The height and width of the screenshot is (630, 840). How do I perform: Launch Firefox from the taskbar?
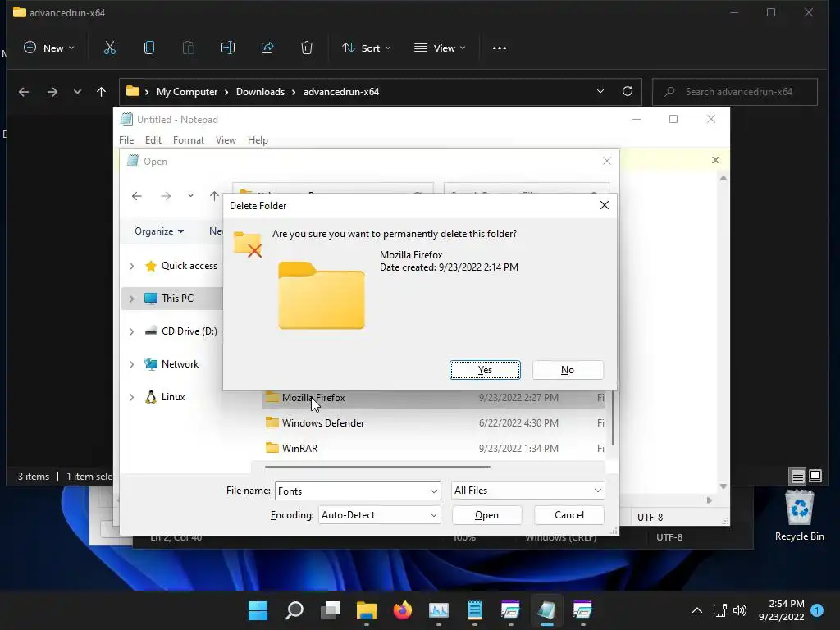pos(402,610)
